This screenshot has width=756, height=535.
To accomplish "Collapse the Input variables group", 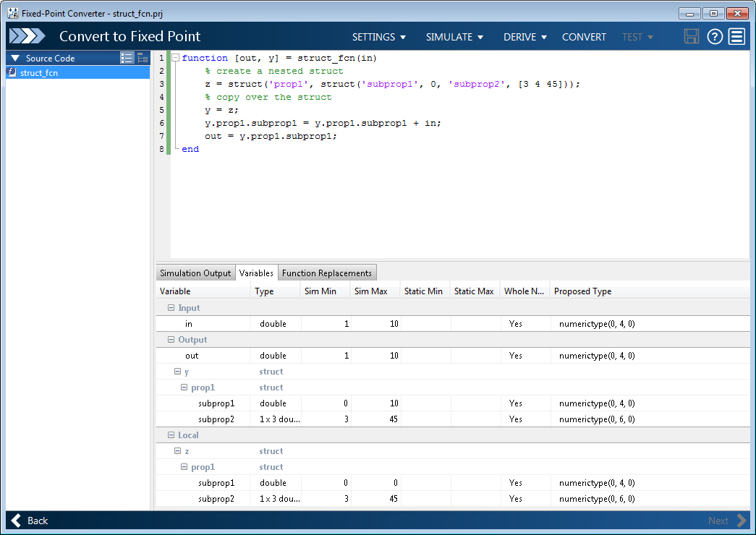I will [171, 308].
